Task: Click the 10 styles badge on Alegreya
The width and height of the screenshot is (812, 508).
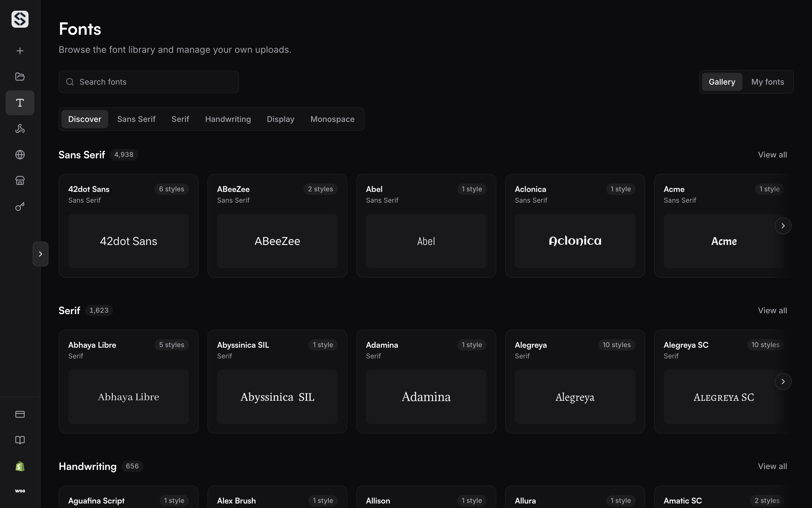Action: (x=616, y=345)
